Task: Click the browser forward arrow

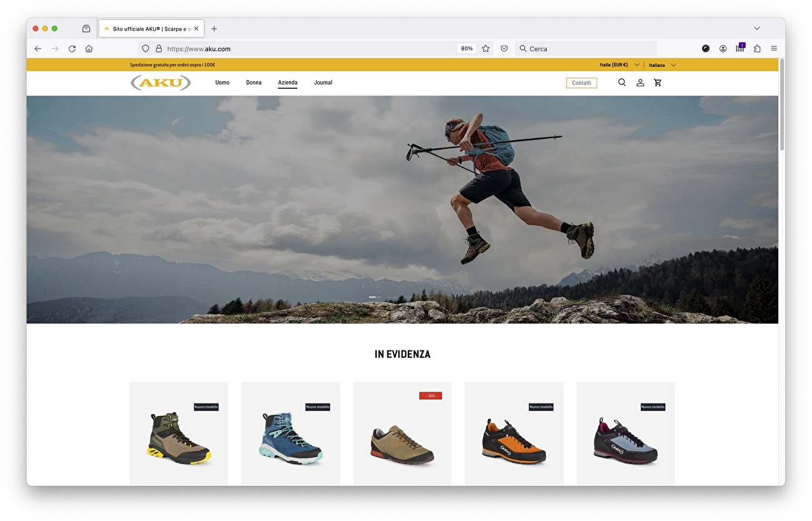Action: point(55,49)
